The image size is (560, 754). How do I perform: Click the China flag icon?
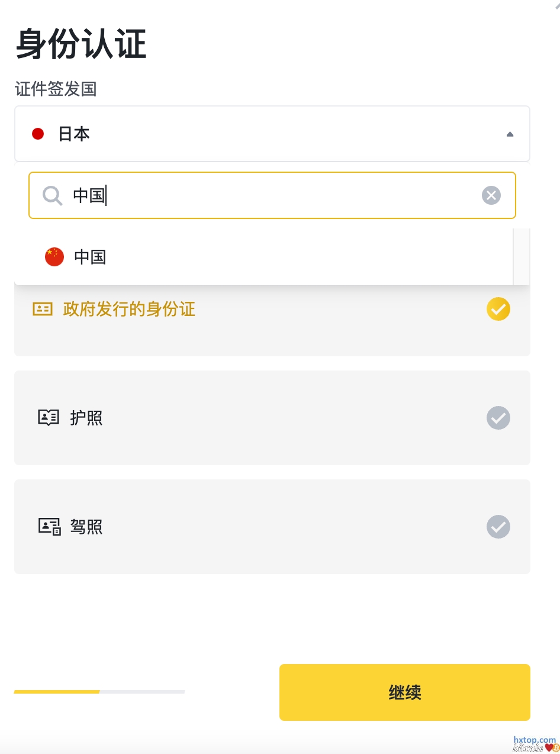pyautogui.click(x=54, y=257)
